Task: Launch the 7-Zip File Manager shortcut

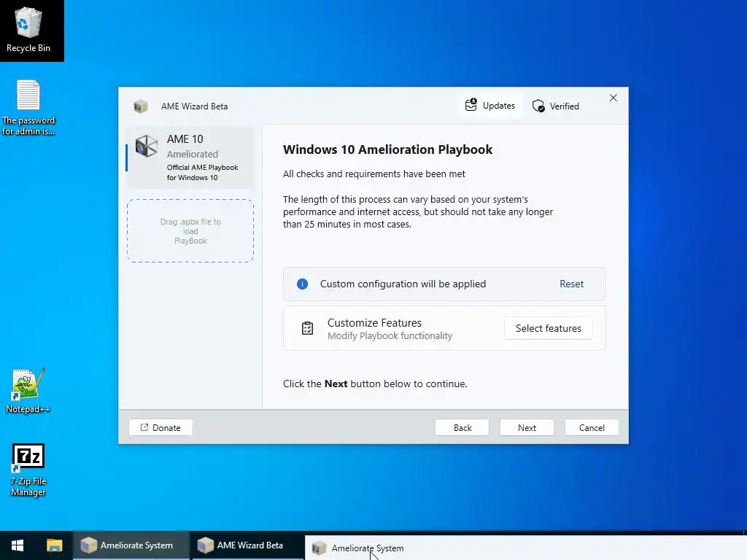Action: coord(28,470)
